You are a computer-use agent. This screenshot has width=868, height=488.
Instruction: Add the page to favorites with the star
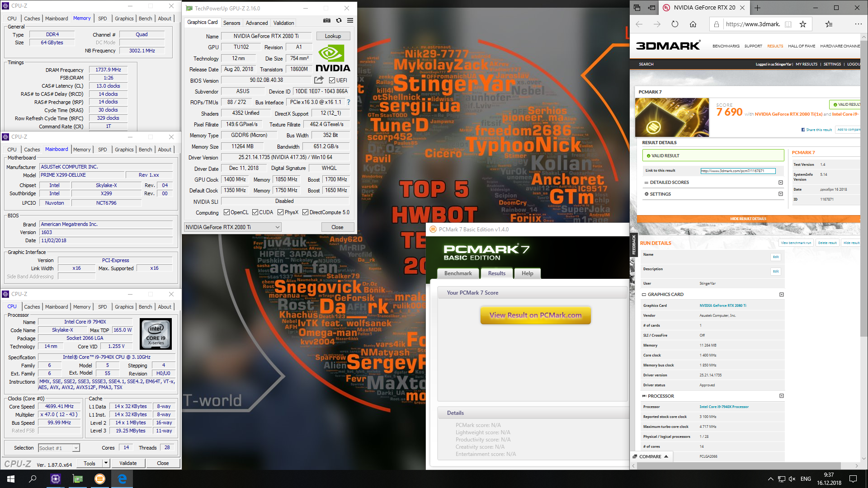point(803,24)
